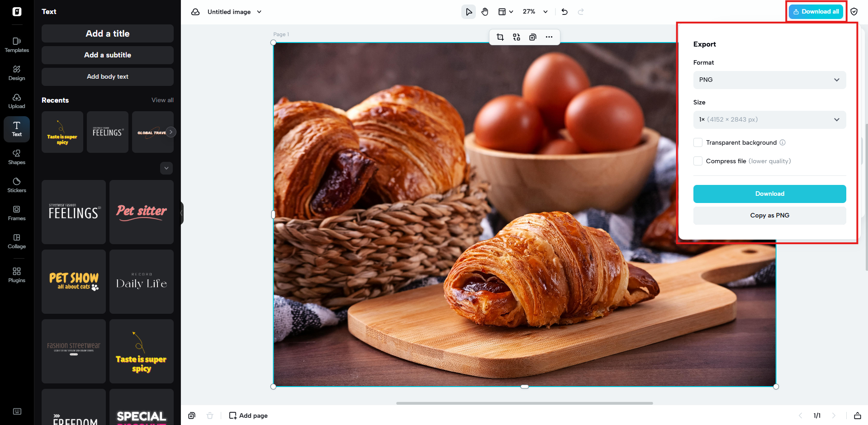
Task: Click the Page 1 label
Action: click(281, 34)
